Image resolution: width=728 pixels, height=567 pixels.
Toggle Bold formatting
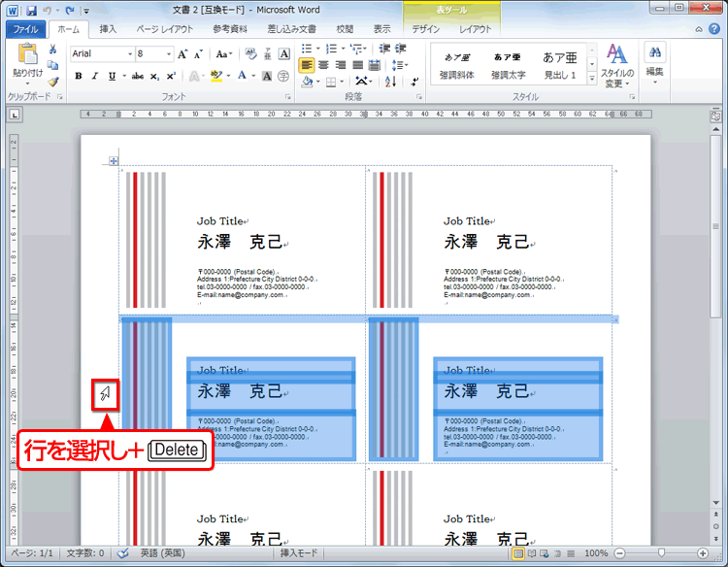79,76
